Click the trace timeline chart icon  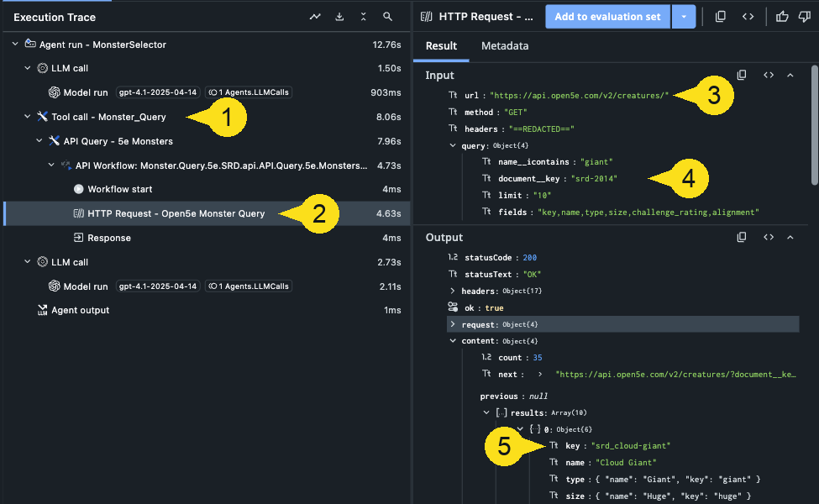tap(315, 17)
